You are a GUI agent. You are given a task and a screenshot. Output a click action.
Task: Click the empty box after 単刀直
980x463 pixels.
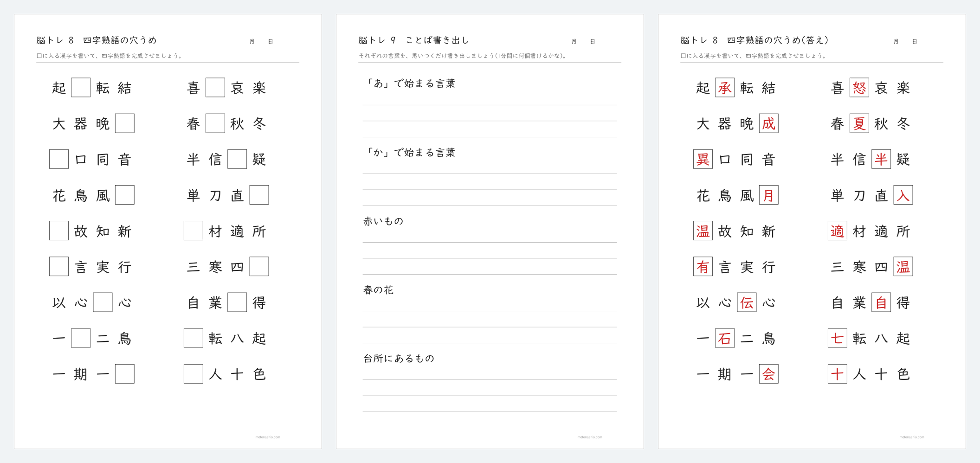259,195
